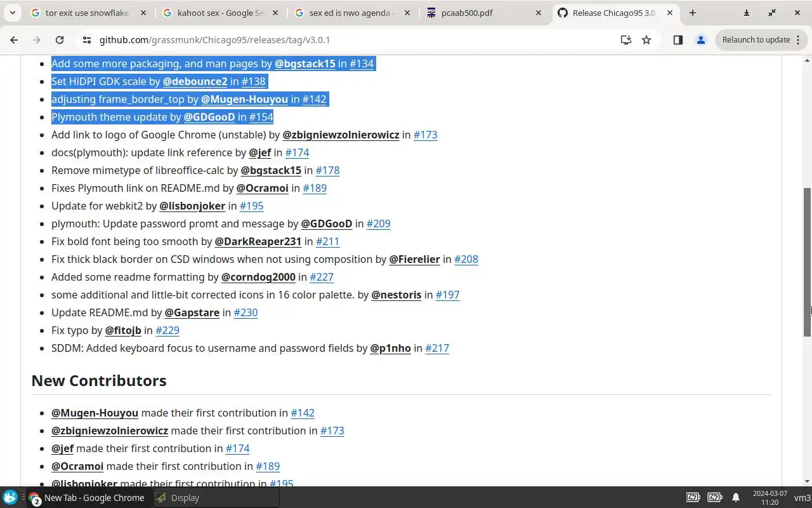Select the Release Chicago95 3.0 tab
The width and height of the screenshot is (812, 508).
point(614,13)
